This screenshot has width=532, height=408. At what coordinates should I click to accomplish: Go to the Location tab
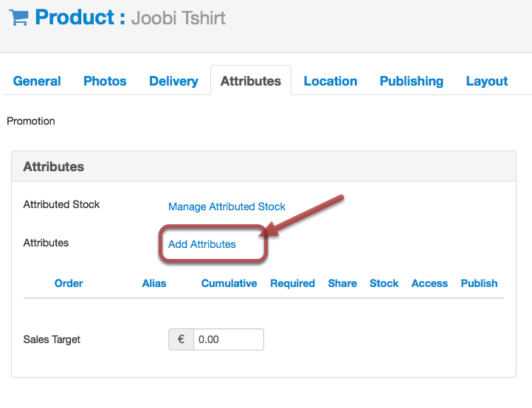coord(331,81)
